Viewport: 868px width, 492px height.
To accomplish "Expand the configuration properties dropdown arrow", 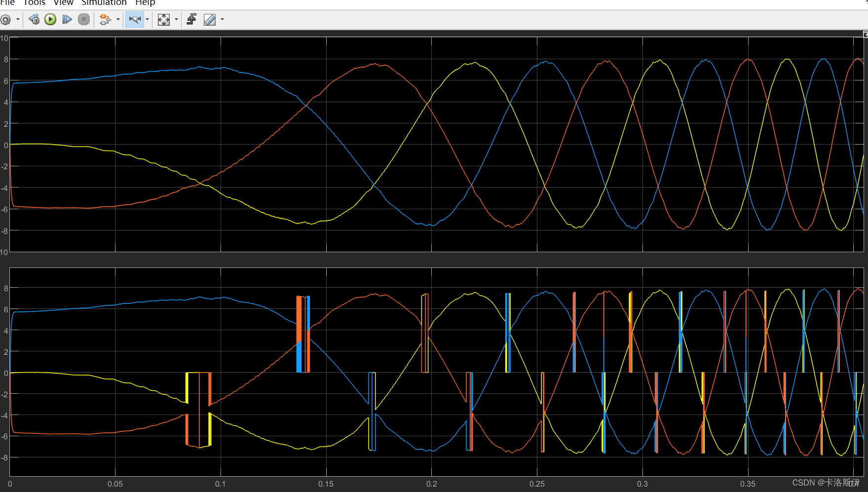I will (18, 20).
